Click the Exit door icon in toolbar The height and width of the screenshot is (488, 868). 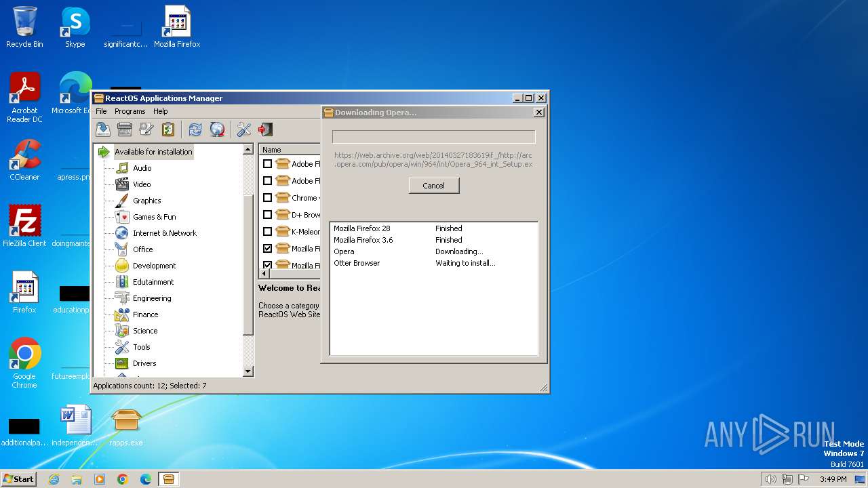pos(266,129)
